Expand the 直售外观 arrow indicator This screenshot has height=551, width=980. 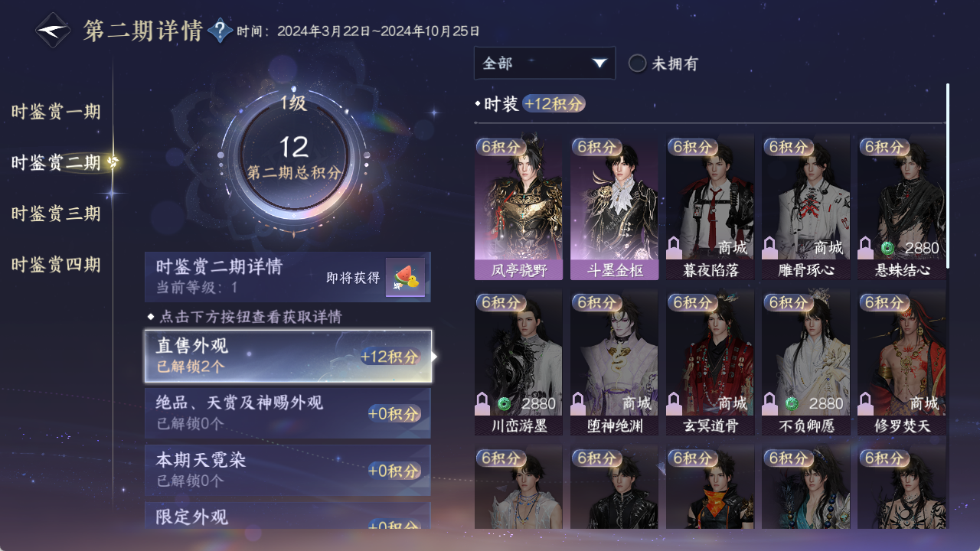pos(434,357)
